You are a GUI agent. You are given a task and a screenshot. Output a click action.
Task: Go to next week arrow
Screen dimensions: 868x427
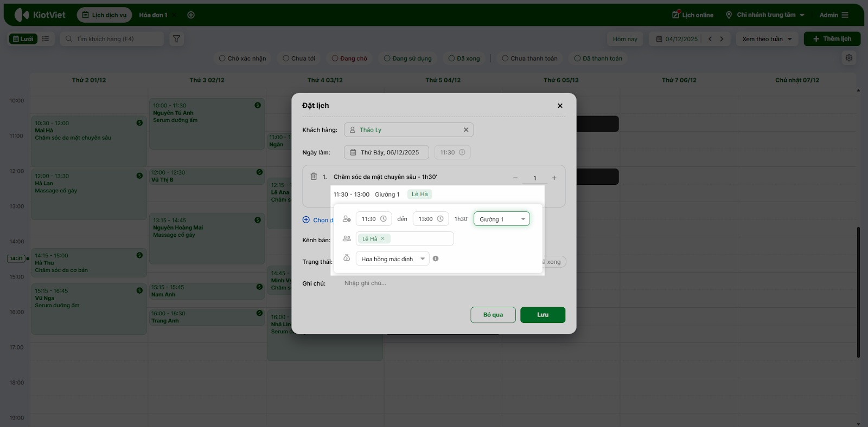point(722,39)
